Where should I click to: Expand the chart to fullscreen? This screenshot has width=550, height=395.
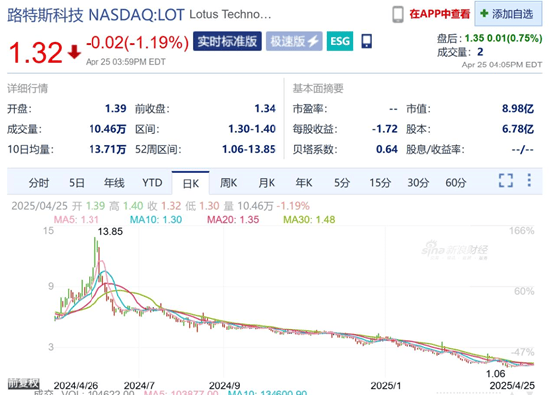[506, 180]
